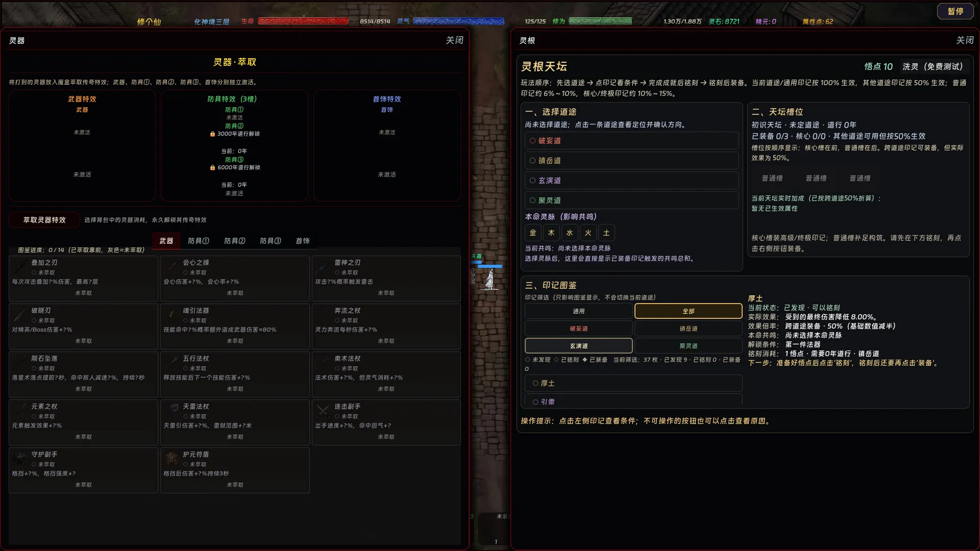Screen dimensions: 980x551
Task: Choose the 玄演道 path option
Action: coord(631,181)
